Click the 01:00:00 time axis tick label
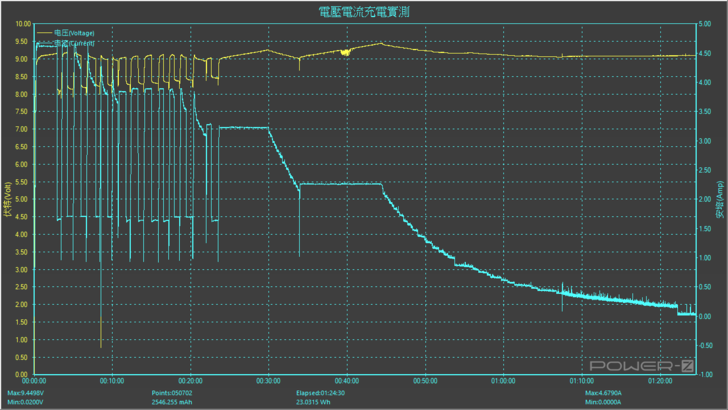The height and width of the screenshot is (410, 728). point(503,381)
